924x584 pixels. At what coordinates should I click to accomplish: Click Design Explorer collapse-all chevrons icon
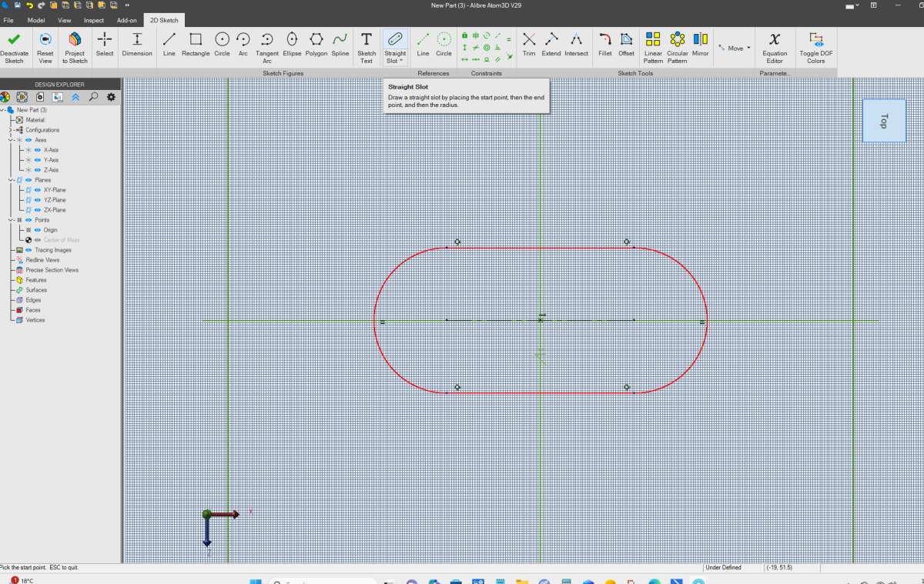point(75,97)
